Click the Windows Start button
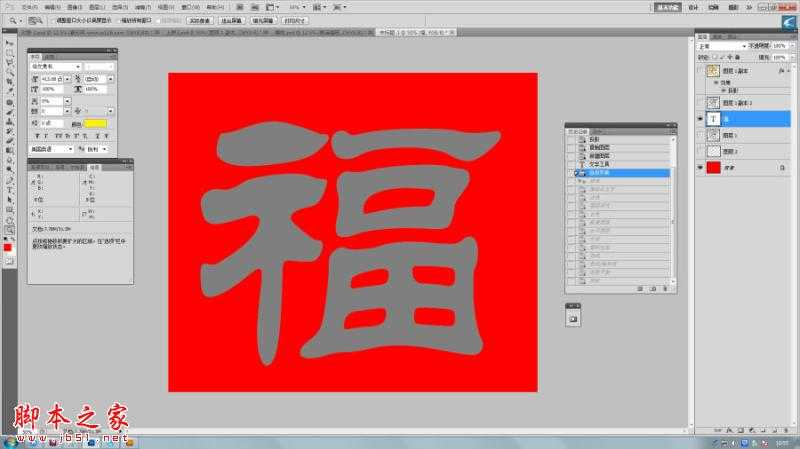Image resolution: width=800 pixels, height=449 pixels. [x=10, y=441]
